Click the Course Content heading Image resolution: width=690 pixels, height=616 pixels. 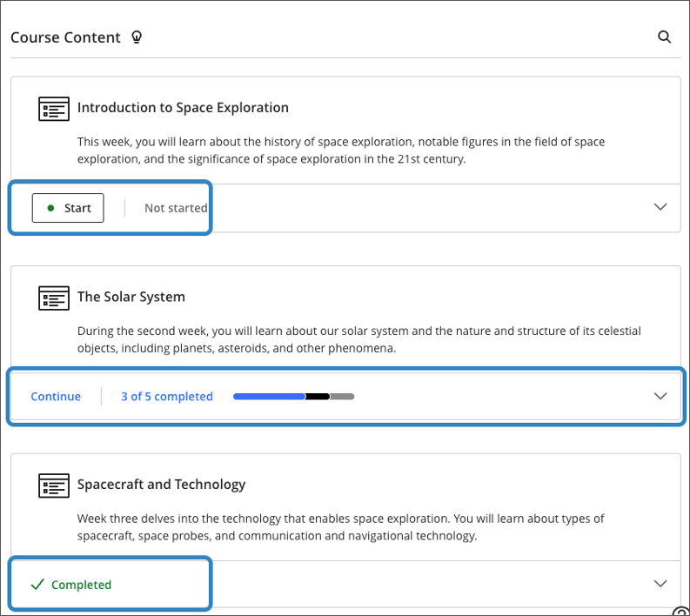tap(65, 37)
